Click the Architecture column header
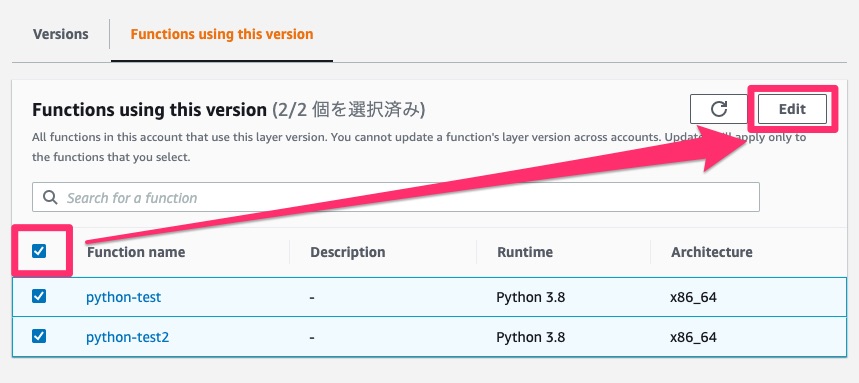This screenshot has height=383, width=859. click(712, 252)
